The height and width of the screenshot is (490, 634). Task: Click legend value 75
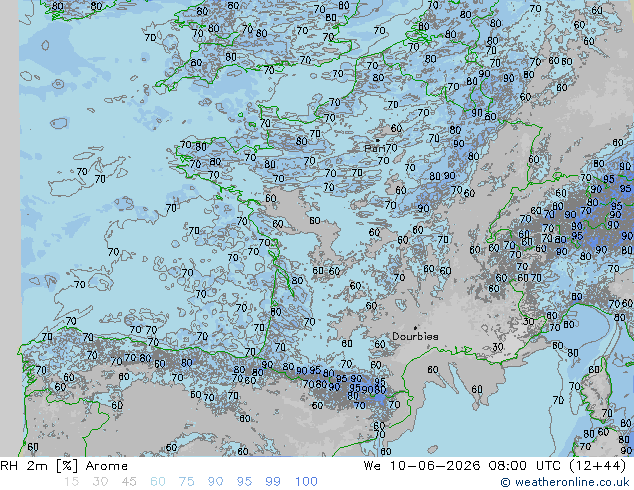tap(186, 482)
